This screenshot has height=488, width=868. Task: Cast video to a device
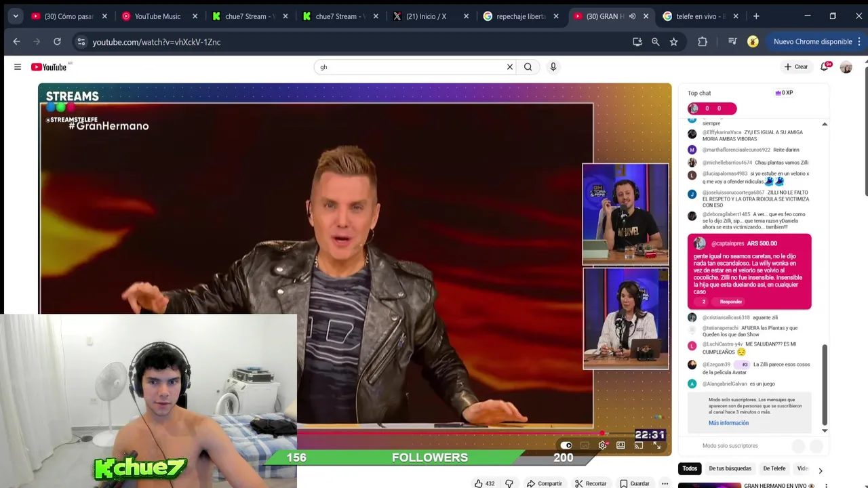pyautogui.click(x=638, y=445)
